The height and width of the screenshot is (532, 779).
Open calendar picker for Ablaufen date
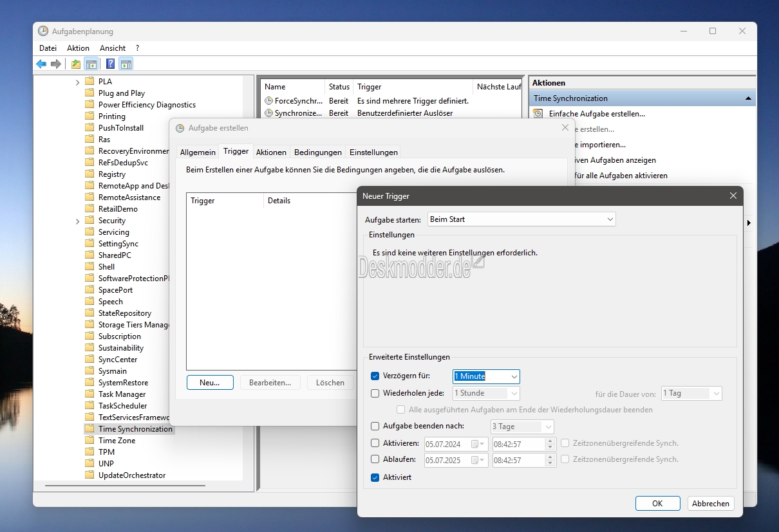[x=478, y=460]
